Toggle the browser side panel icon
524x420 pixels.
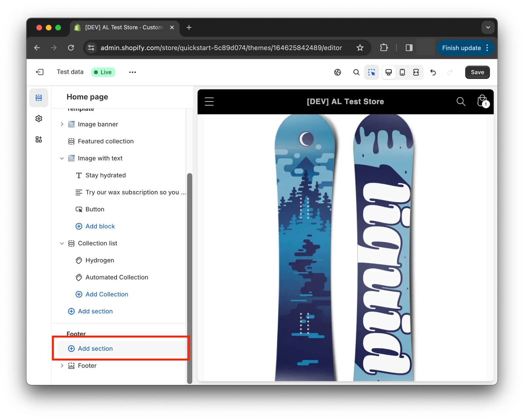409,48
